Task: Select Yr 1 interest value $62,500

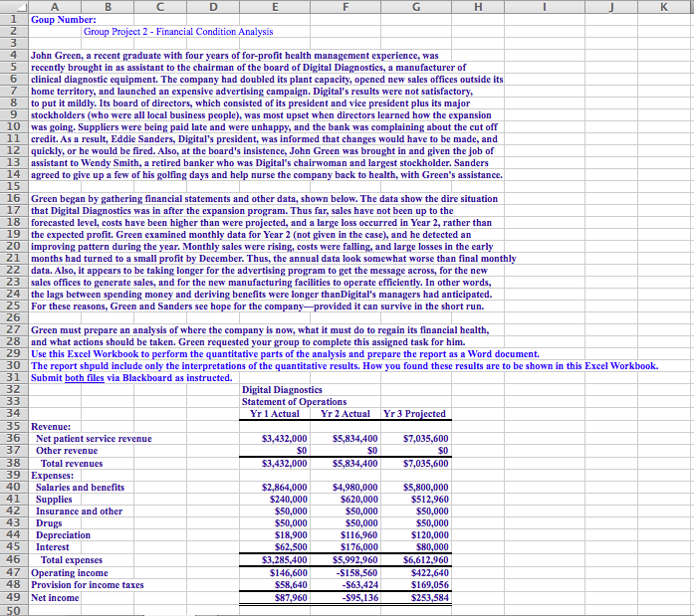Action: point(291,547)
